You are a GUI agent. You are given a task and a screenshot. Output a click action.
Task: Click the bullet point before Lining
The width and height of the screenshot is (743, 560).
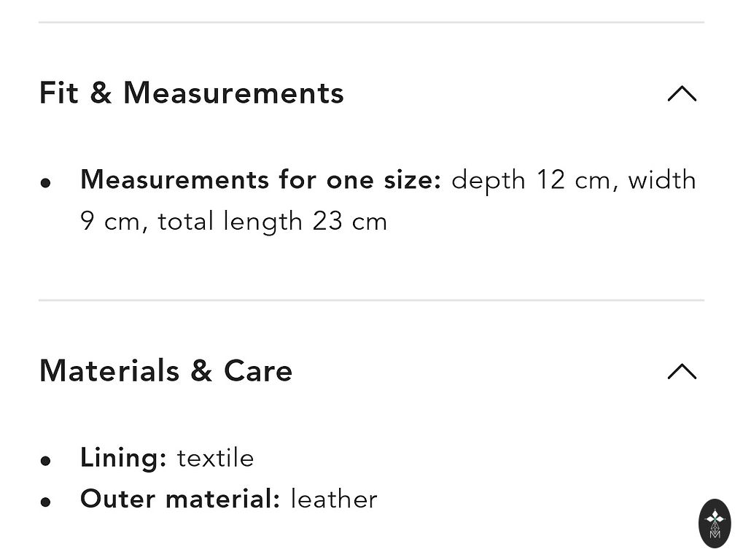click(46, 461)
